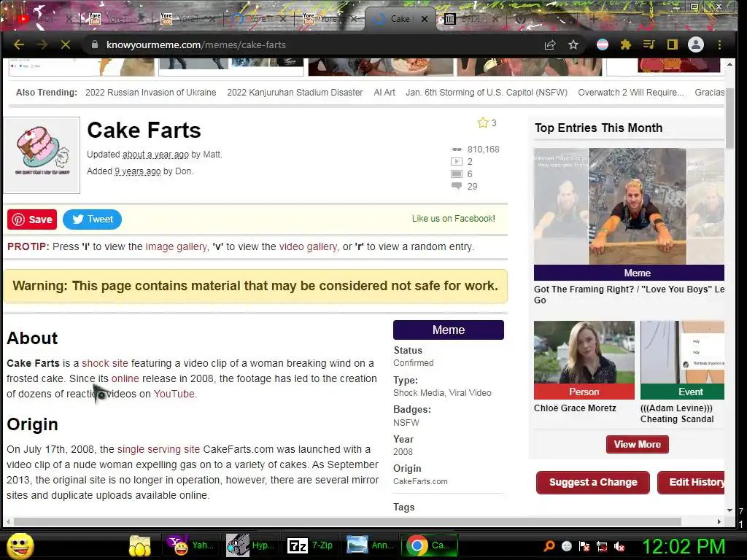
Task: Open the media control playlist icon
Action: (x=649, y=44)
